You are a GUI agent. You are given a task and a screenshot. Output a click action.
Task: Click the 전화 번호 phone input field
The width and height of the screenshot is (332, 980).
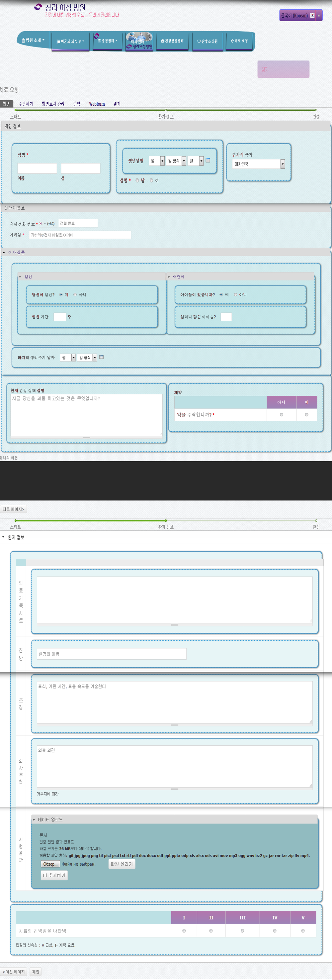[x=78, y=223]
